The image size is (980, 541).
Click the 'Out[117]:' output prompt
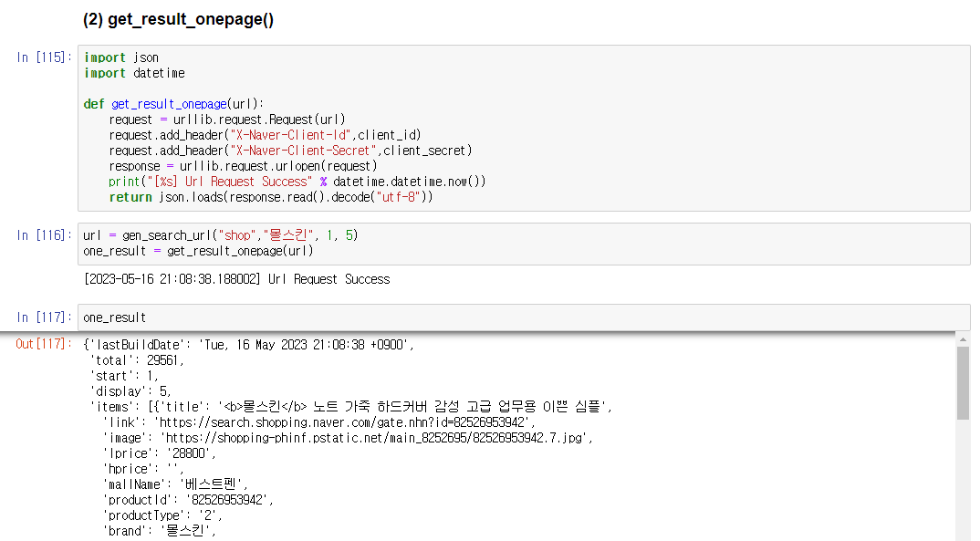(x=45, y=344)
